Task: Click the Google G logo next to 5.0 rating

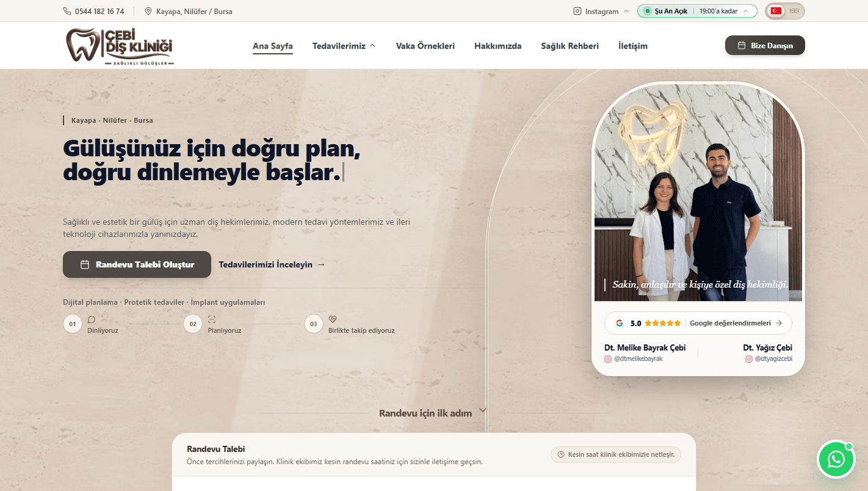Action: [619, 323]
